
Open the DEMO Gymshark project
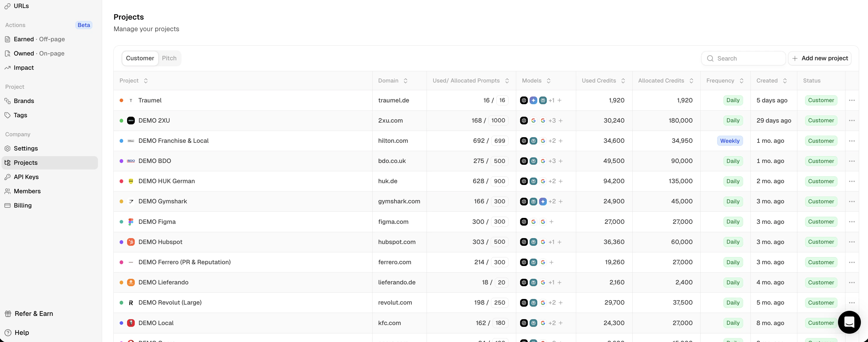(x=162, y=202)
